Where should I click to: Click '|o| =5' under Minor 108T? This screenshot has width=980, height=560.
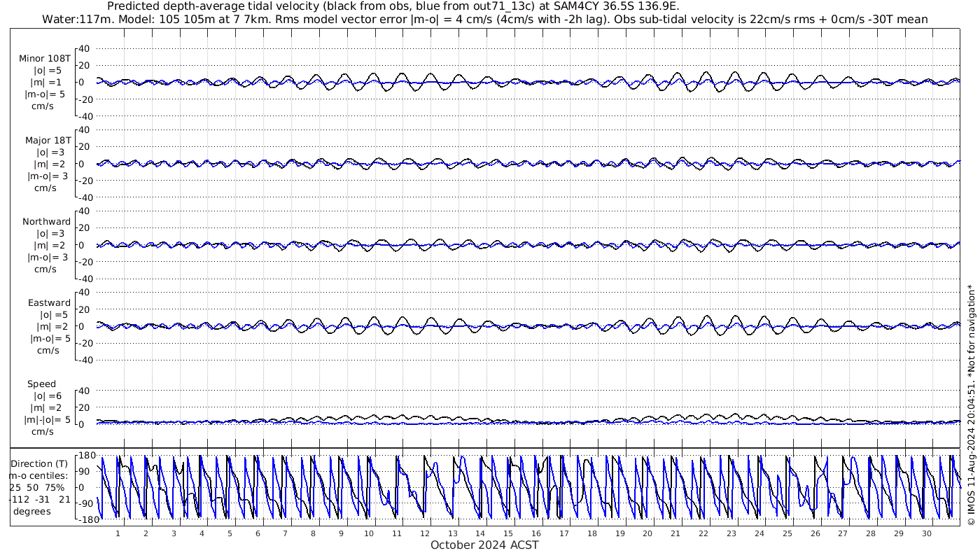click(49, 70)
